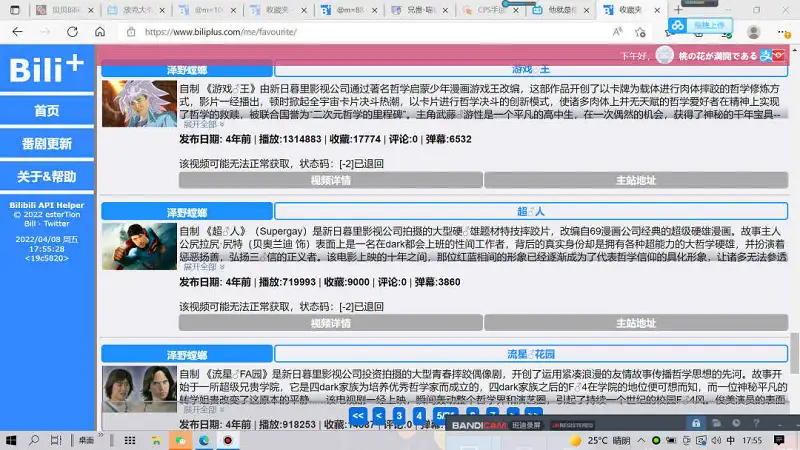The height and width of the screenshot is (450, 800).
Task: Open File Explorer from the taskbar
Action: (156, 440)
